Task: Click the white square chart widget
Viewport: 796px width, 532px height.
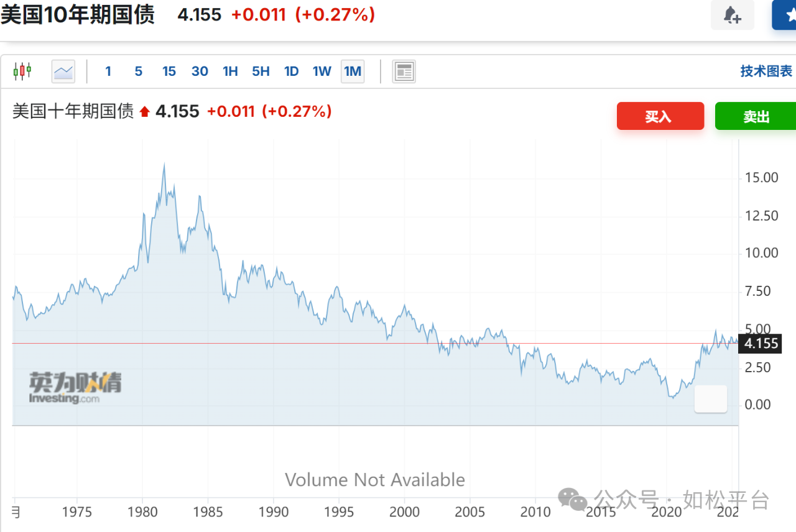Action: [710, 398]
